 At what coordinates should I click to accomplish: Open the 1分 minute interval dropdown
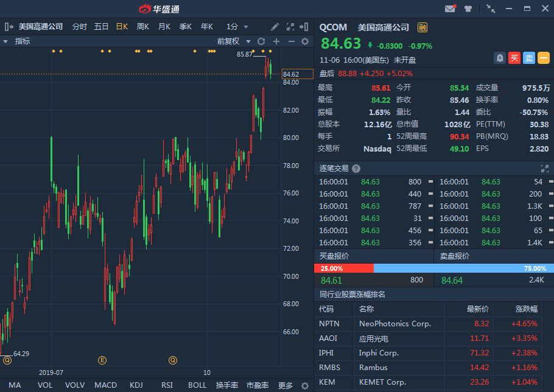[x=237, y=27]
